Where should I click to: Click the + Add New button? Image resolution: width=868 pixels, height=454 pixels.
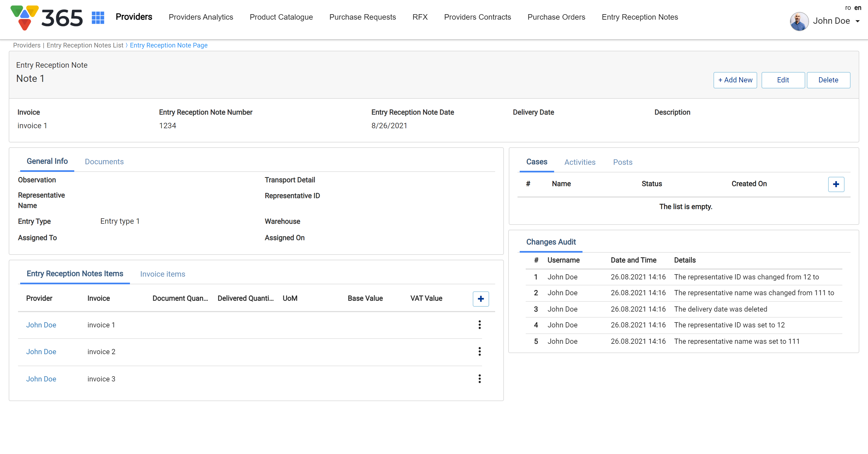coord(735,80)
